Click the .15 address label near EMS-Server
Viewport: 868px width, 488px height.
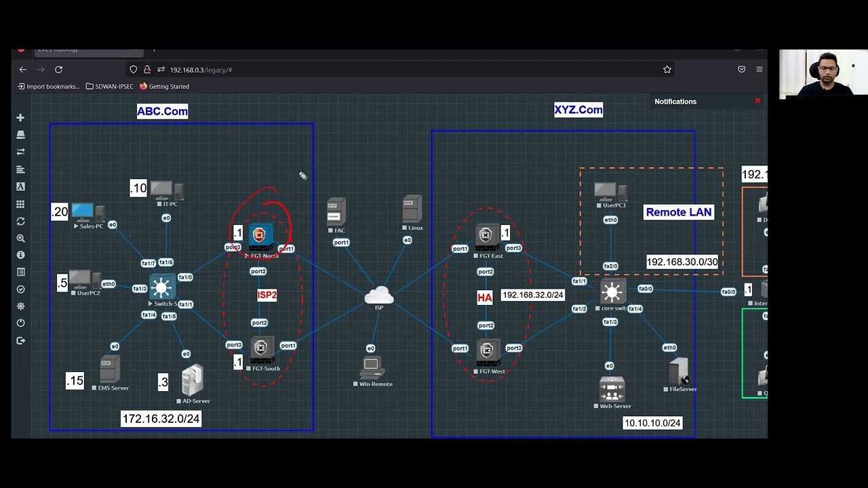(x=75, y=380)
